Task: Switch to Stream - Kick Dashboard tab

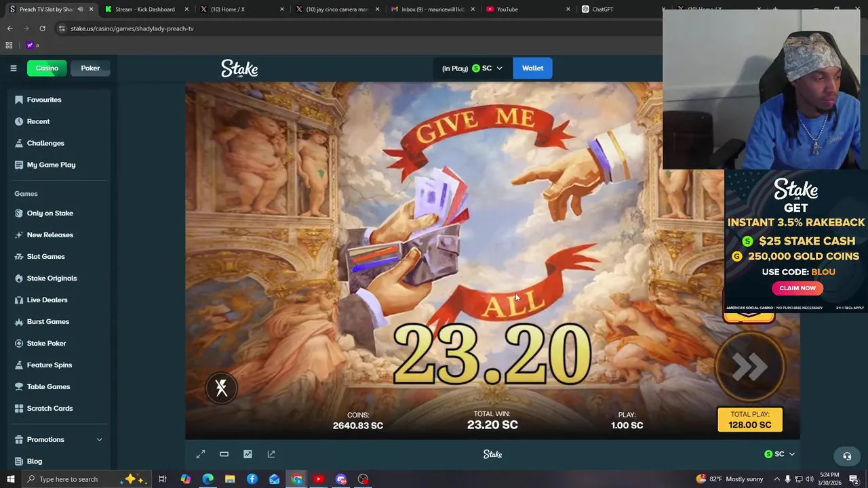Action: pos(145,9)
